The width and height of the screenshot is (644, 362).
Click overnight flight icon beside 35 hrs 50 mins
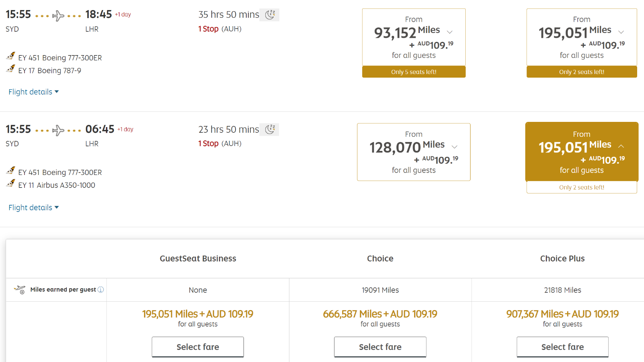[270, 15]
